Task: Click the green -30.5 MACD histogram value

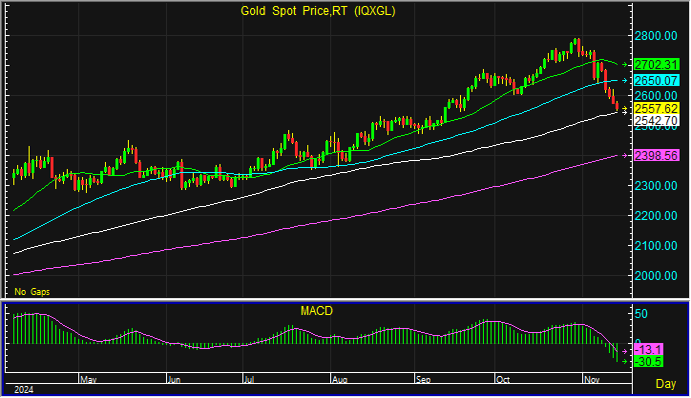Action: pyautogui.click(x=648, y=361)
